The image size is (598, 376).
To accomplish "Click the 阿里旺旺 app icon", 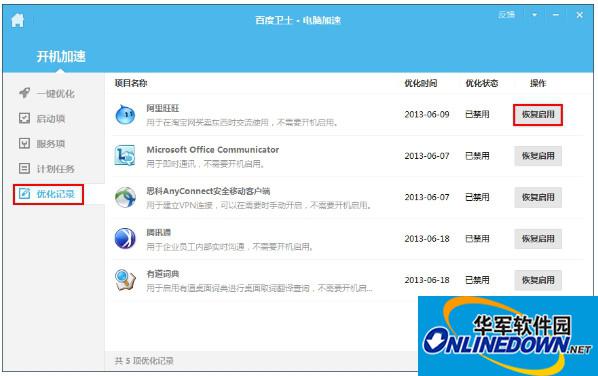I will pyautogui.click(x=125, y=114).
